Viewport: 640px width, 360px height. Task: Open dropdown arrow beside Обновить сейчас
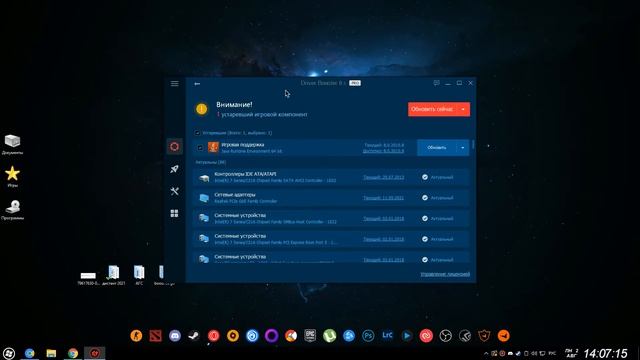click(463, 109)
